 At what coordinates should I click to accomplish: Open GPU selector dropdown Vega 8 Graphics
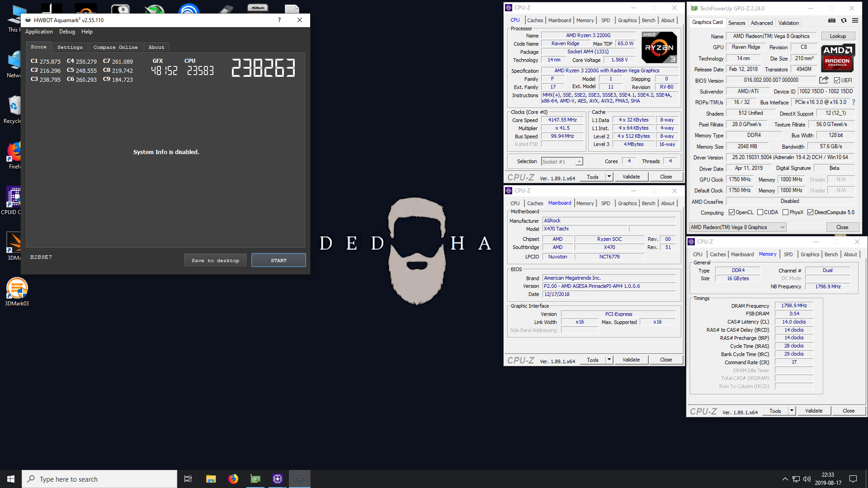[x=738, y=227]
